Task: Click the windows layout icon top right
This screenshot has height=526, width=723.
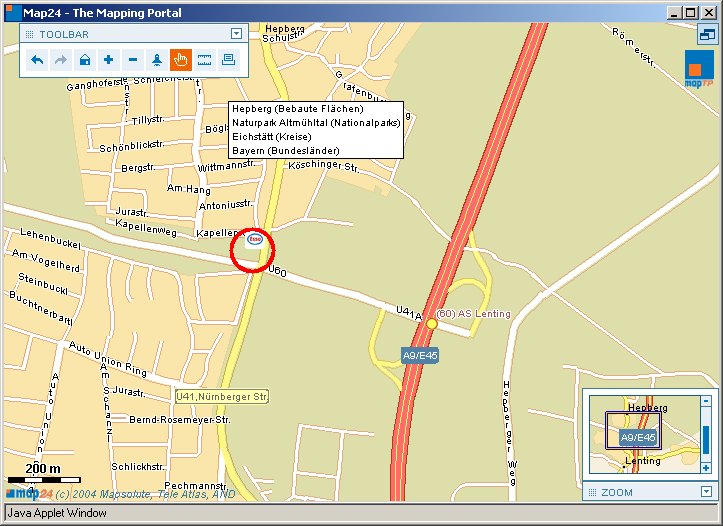Action: click(707, 35)
